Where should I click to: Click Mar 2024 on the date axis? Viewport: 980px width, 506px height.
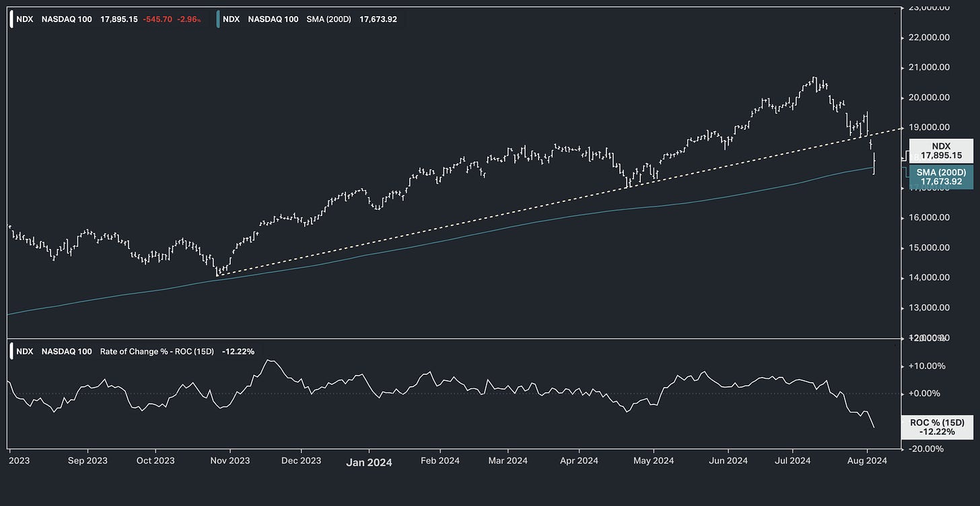pos(508,461)
